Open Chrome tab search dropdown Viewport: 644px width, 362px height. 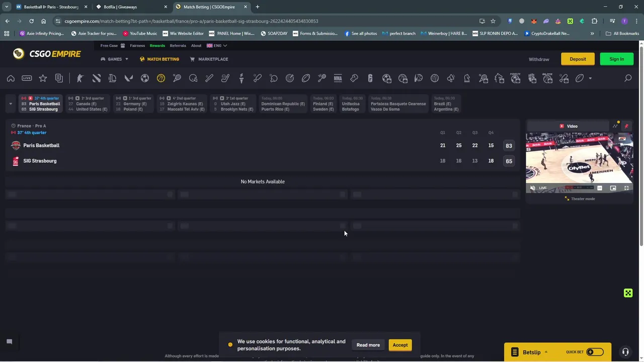click(7, 7)
